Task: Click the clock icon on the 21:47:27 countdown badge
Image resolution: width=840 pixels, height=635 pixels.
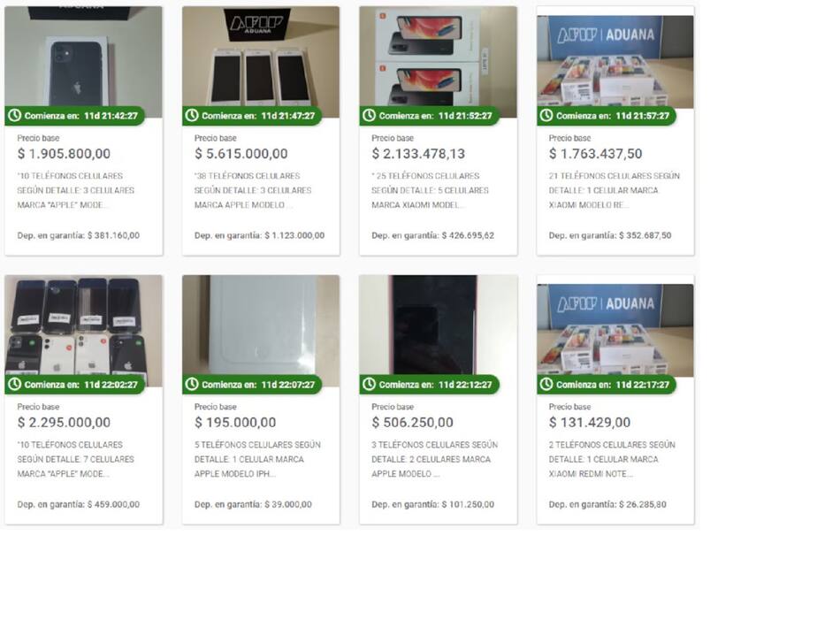Action: [192, 115]
